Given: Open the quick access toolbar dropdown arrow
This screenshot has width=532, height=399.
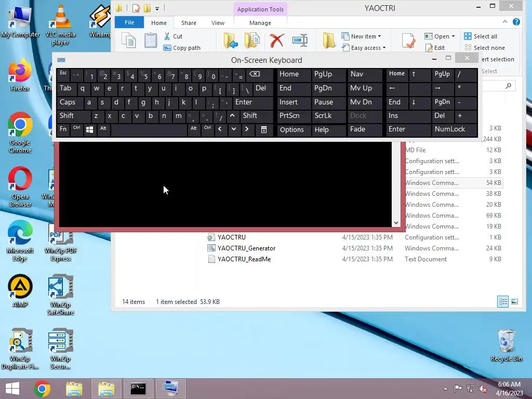Looking at the screenshot, I should coord(157,8).
